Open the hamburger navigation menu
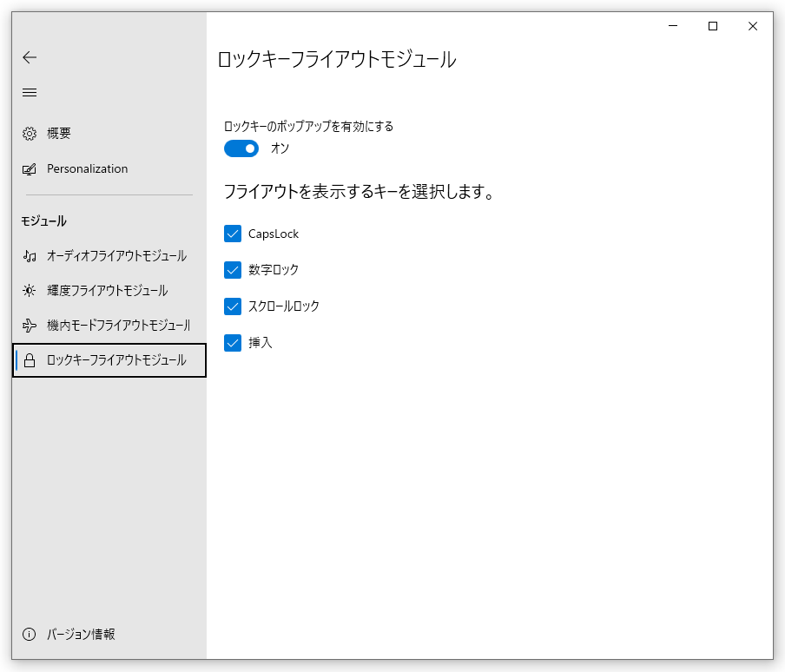The width and height of the screenshot is (785, 672). pos(30,93)
